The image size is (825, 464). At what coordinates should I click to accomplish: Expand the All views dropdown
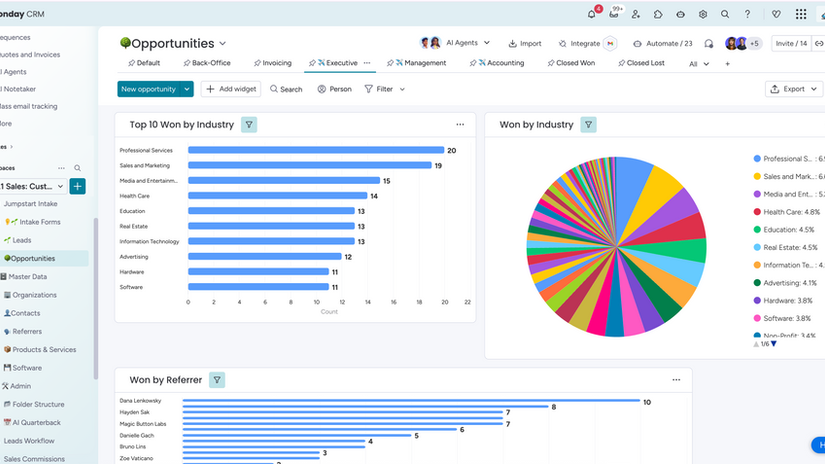[699, 64]
